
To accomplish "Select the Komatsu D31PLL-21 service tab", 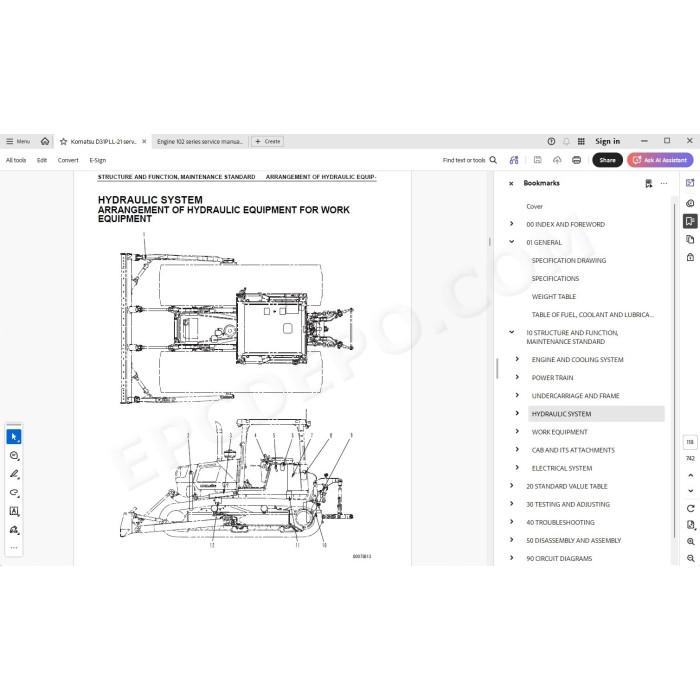I will (x=103, y=142).
